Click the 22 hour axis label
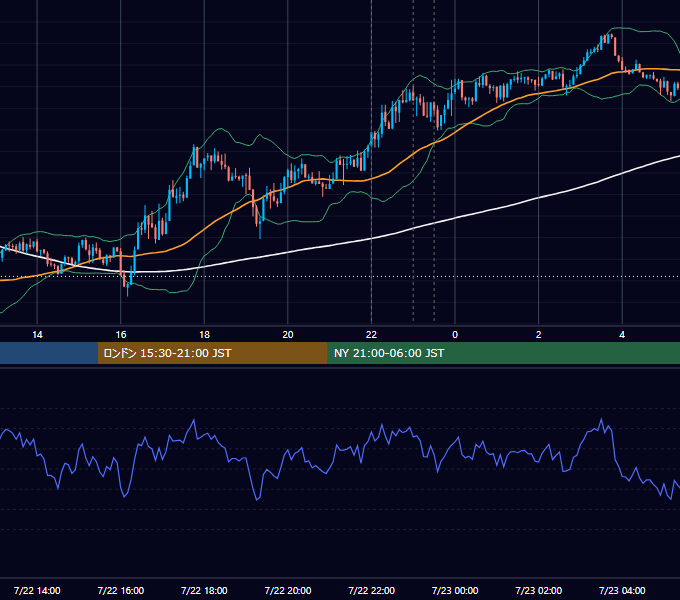Viewport: 680px width, 600px height. pyautogui.click(x=371, y=335)
